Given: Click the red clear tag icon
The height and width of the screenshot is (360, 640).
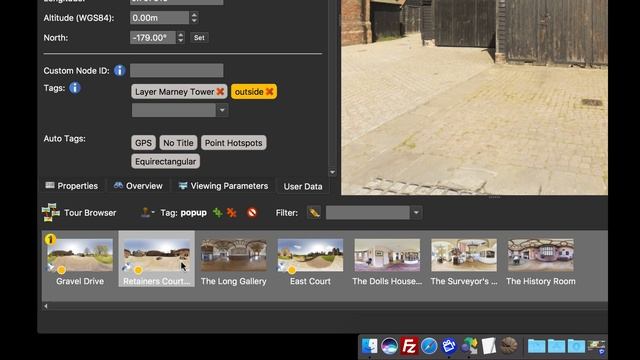Looking at the screenshot, I should coord(252,212).
